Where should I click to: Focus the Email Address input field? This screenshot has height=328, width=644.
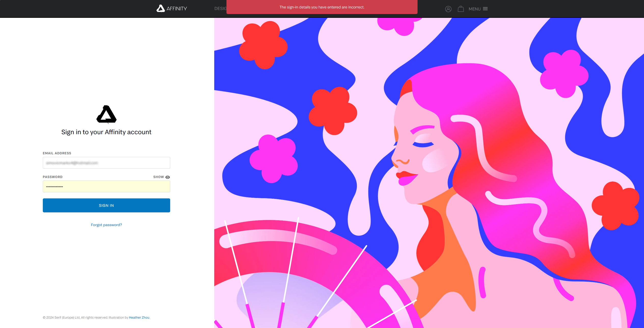pos(106,163)
